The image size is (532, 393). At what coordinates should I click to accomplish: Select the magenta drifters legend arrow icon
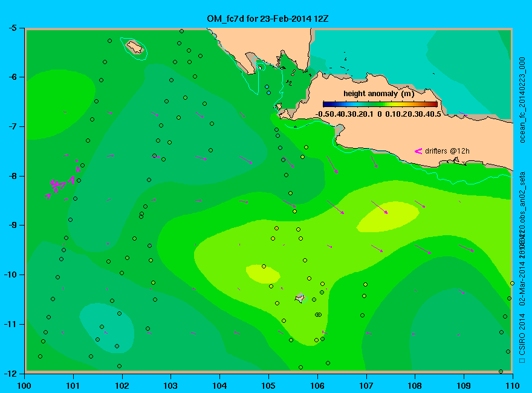pos(418,151)
